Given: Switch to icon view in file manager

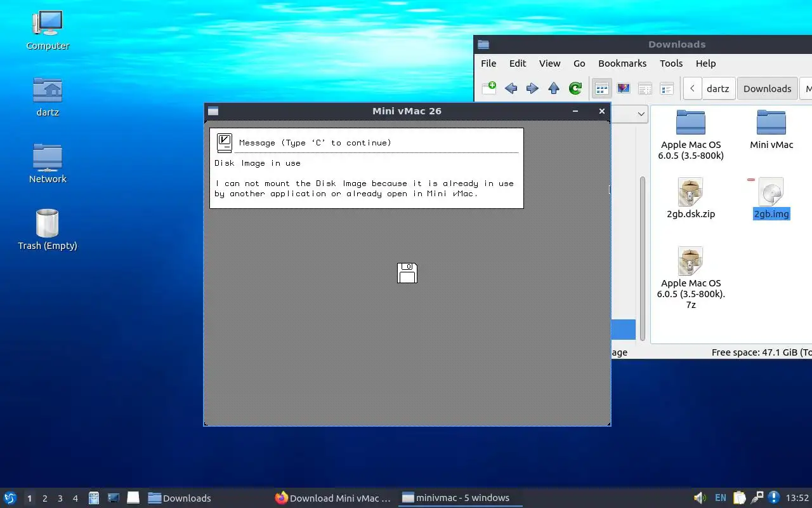Looking at the screenshot, I should (x=601, y=89).
